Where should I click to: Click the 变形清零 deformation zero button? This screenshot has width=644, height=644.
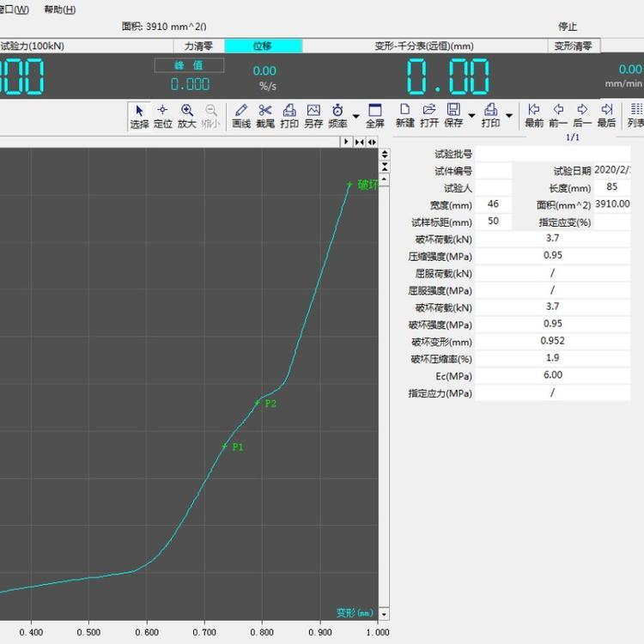pyautogui.click(x=574, y=46)
